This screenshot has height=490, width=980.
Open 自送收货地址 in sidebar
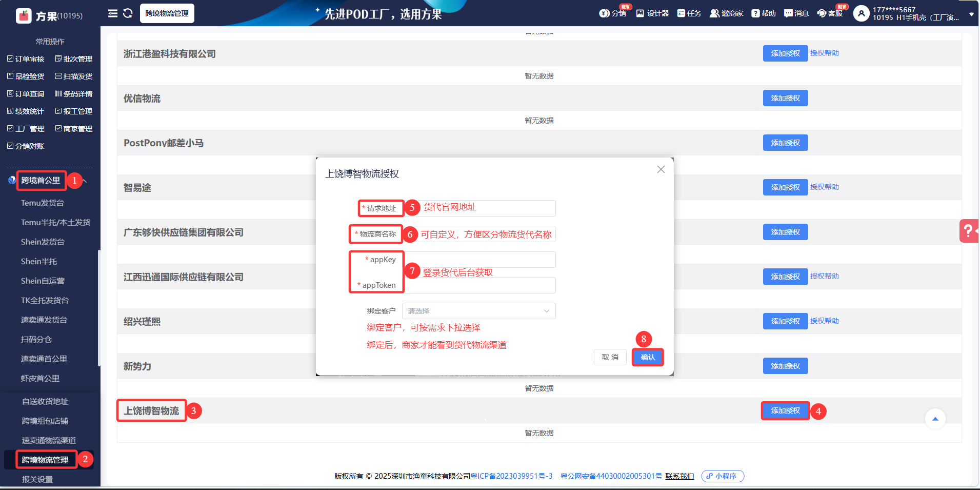[x=45, y=402]
